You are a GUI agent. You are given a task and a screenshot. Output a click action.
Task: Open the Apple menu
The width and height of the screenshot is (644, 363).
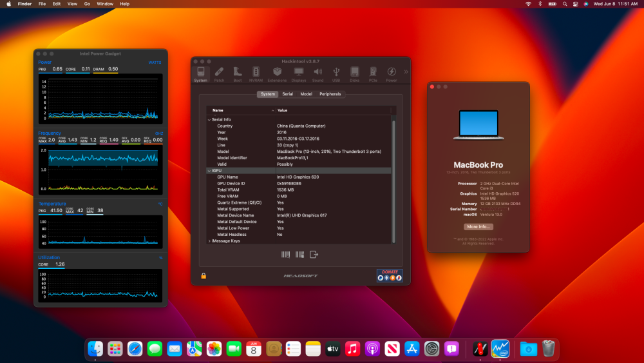point(8,4)
